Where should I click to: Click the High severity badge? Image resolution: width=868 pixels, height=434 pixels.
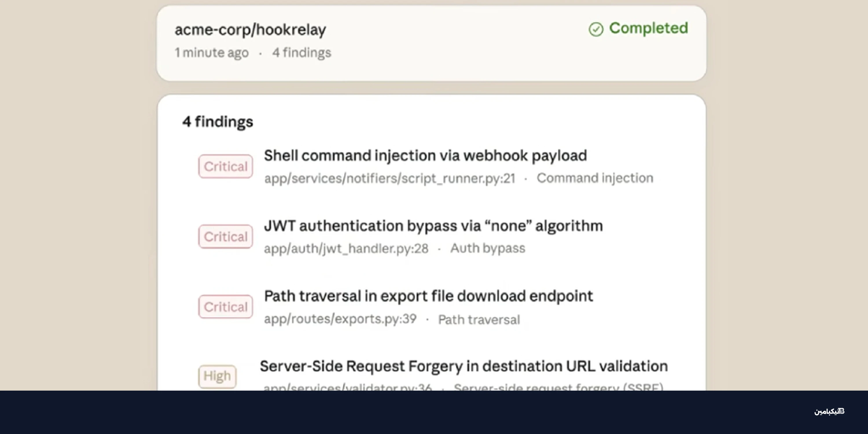pyautogui.click(x=217, y=376)
